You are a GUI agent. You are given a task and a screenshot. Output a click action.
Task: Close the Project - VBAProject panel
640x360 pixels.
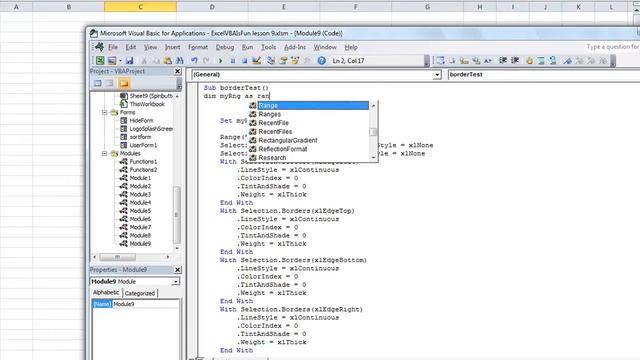point(178,71)
